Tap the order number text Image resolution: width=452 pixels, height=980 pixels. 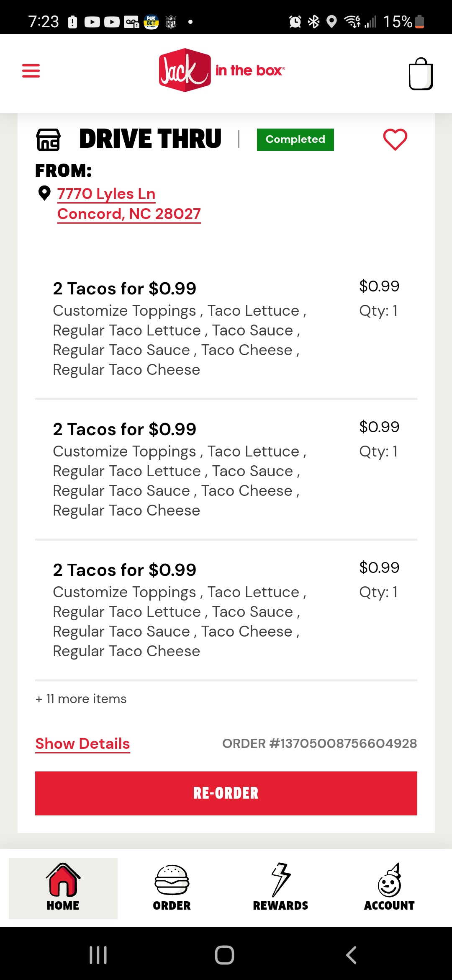point(319,744)
